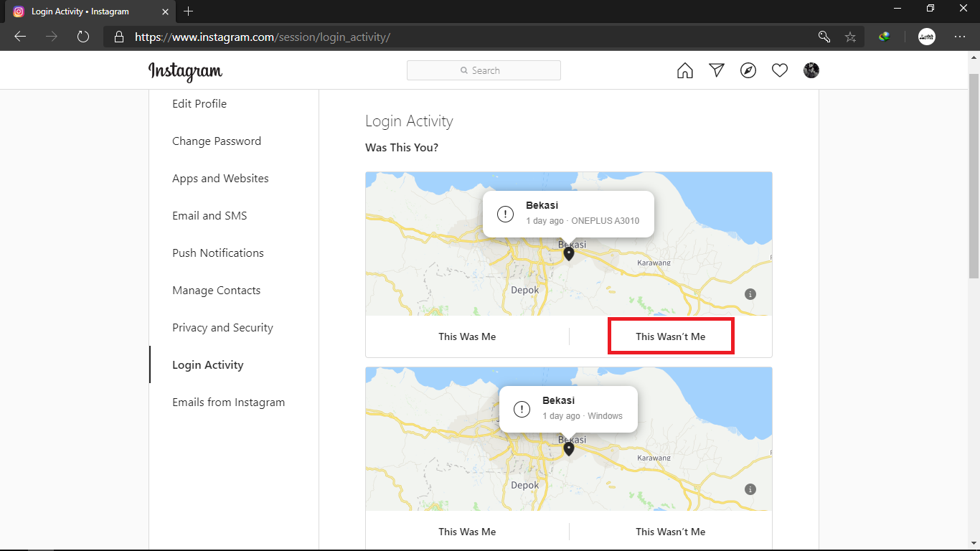The image size is (980, 551).
Task: Click the Instagram logo
Action: click(185, 71)
